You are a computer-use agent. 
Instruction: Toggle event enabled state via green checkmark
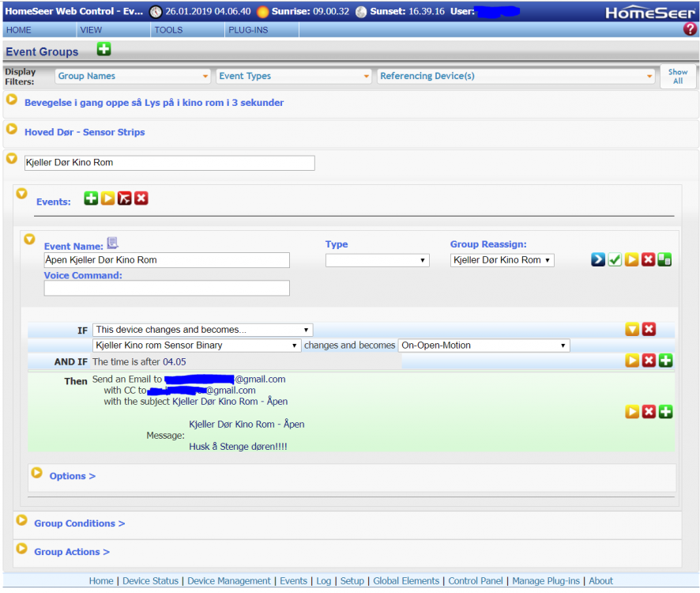[615, 259]
